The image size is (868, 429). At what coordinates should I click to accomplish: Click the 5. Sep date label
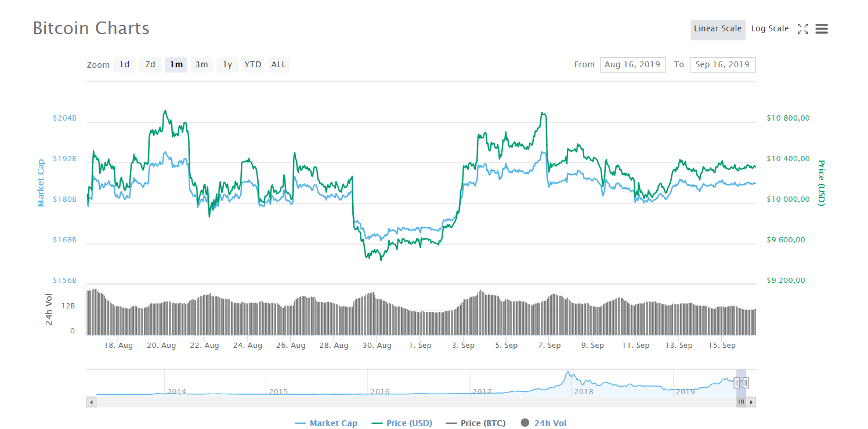[x=506, y=346]
